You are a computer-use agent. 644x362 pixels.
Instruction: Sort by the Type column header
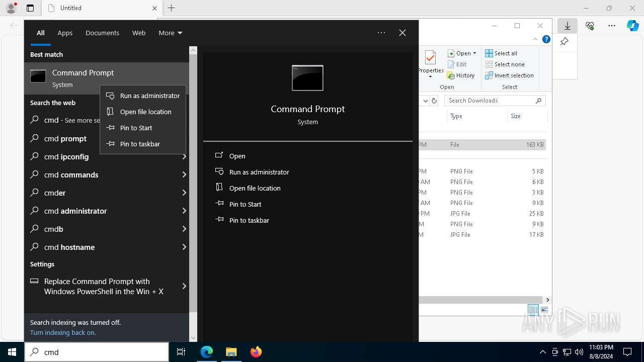(476, 116)
